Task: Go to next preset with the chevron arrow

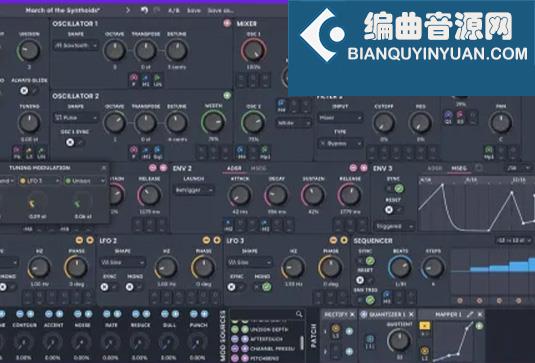Action: point(128,10)
